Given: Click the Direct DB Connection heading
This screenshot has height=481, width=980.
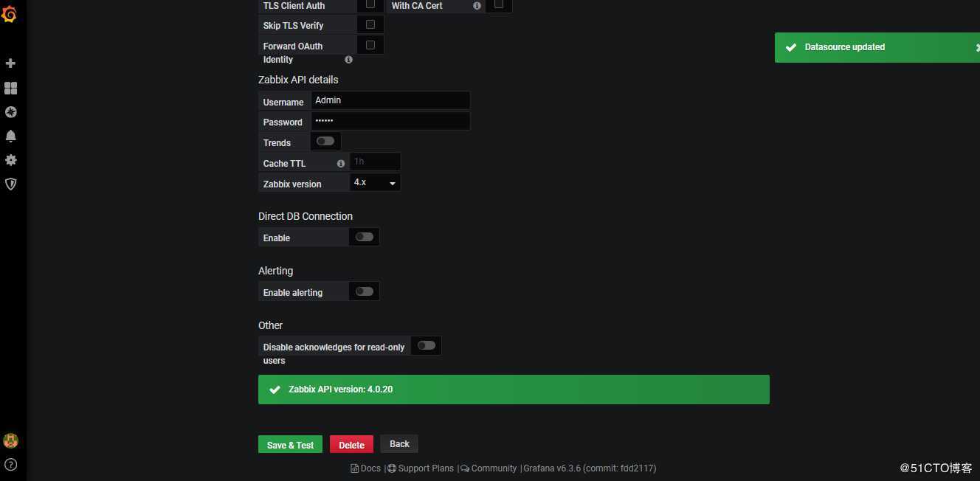Looking at the screenshot, I should point(306,216).
